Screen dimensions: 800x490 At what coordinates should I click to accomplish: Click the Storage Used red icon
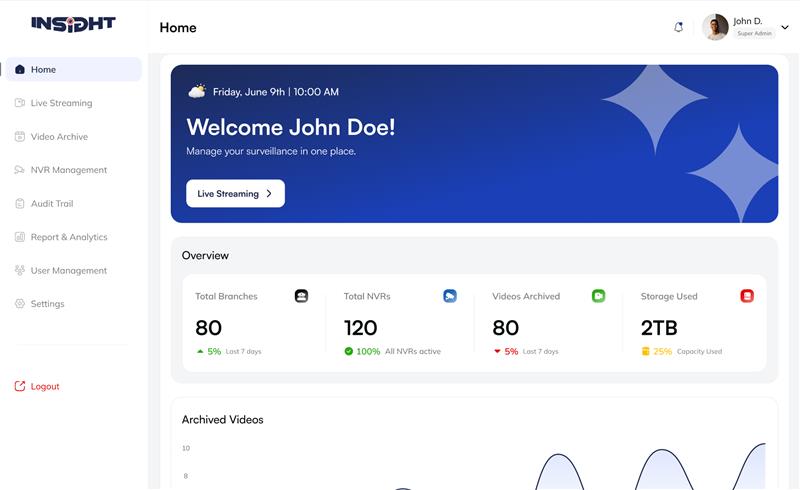pos(747,296)
